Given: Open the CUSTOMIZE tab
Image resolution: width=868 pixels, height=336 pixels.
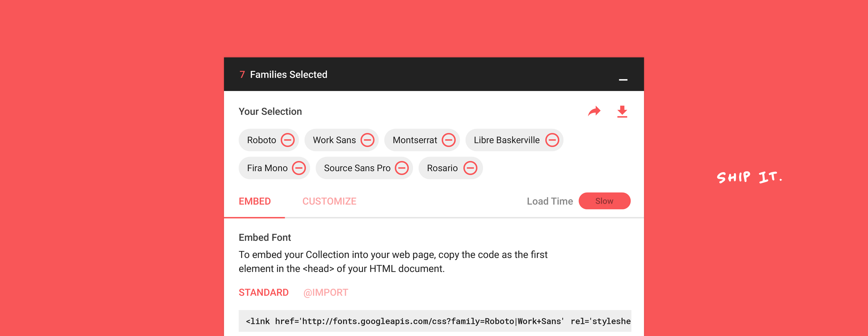Looking at the screenshot, I should (x=329, y=201).
